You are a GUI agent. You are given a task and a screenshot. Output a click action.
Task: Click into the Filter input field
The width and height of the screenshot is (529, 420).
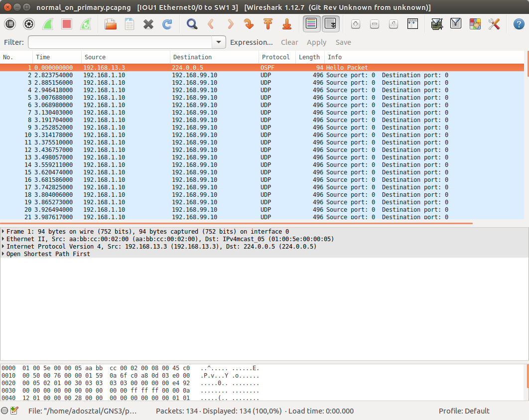coord(120,42)
